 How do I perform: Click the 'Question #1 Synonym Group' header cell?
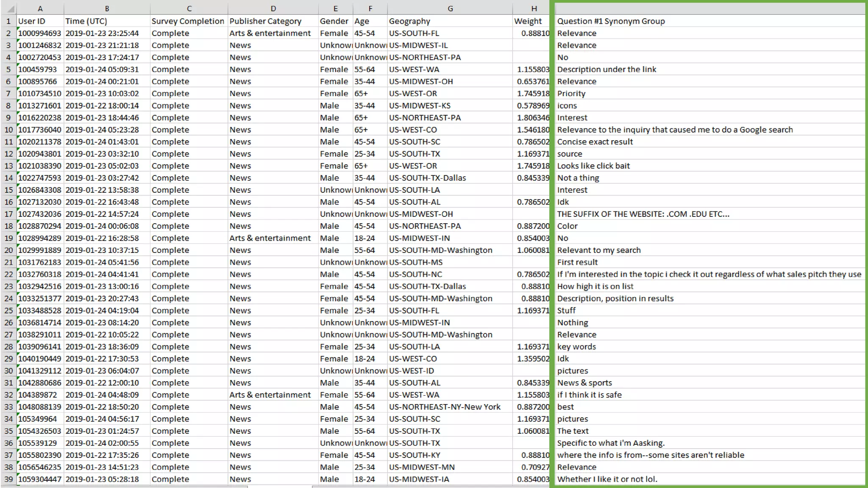click(611, 21)
